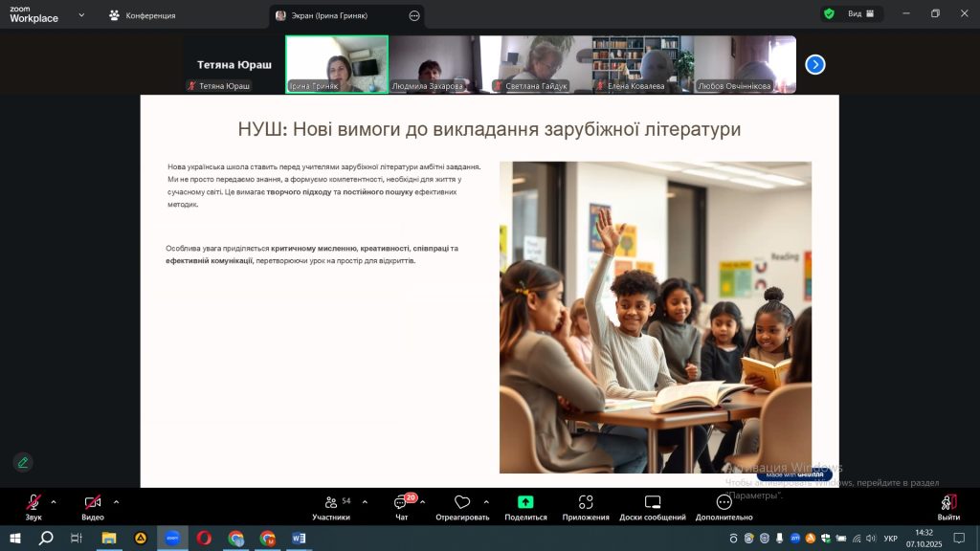Expand the Zoom Workplace dropdown chevron

click(x=80, y=15)
